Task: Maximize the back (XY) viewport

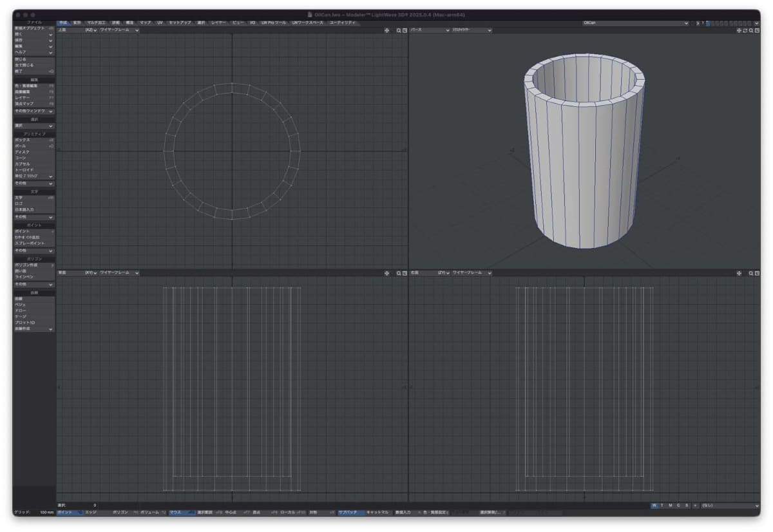Action: point(405,273)
